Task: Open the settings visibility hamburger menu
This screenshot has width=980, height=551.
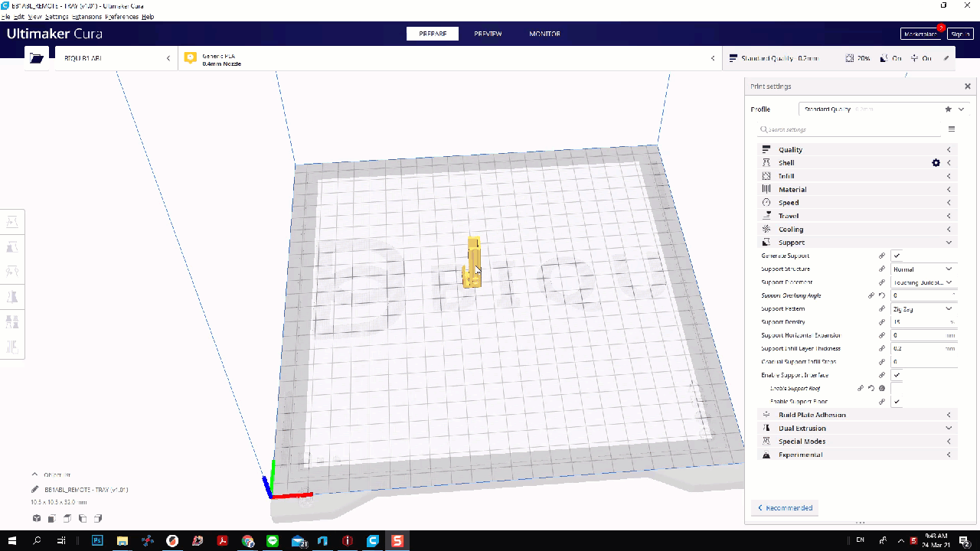Action: click(x=952, y=129)
